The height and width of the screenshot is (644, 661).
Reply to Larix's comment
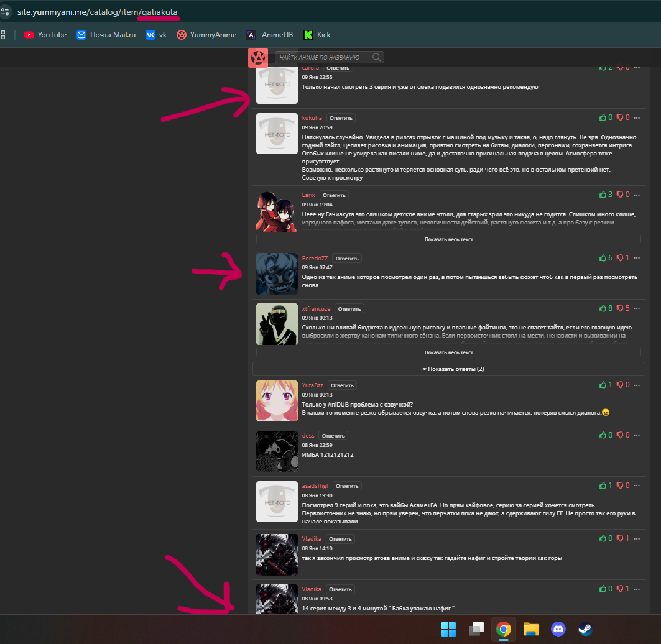pos(334,195)
